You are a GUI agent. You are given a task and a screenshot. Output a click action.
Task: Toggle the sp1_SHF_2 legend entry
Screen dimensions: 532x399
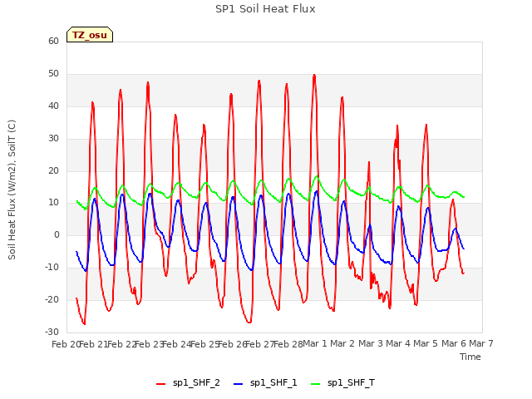[x=188, y=383]
